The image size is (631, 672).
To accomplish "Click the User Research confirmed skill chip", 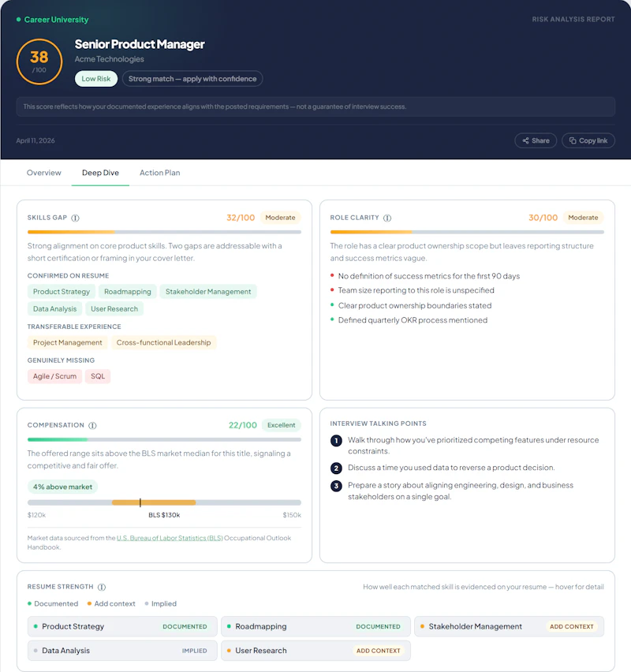I will [x=114, y=308].
